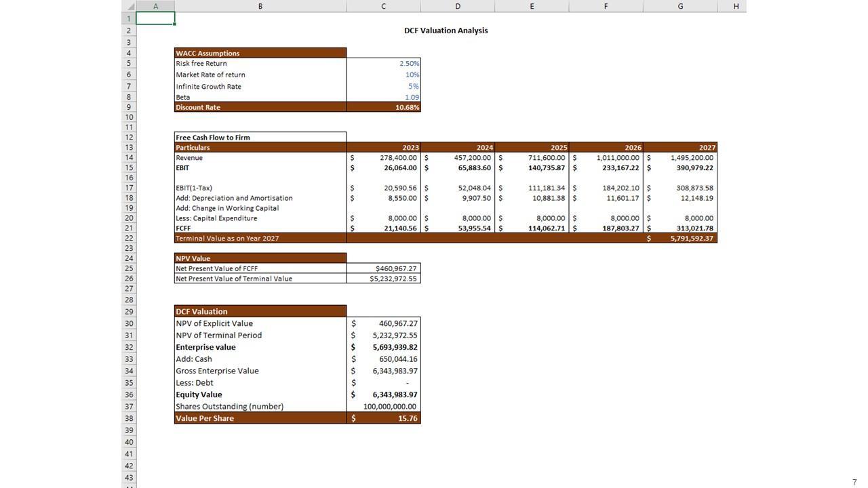Click the Net Present Value of Terminal Value label
The width and height of the screenshot is (868, 488).
click(x=234, y=279)
